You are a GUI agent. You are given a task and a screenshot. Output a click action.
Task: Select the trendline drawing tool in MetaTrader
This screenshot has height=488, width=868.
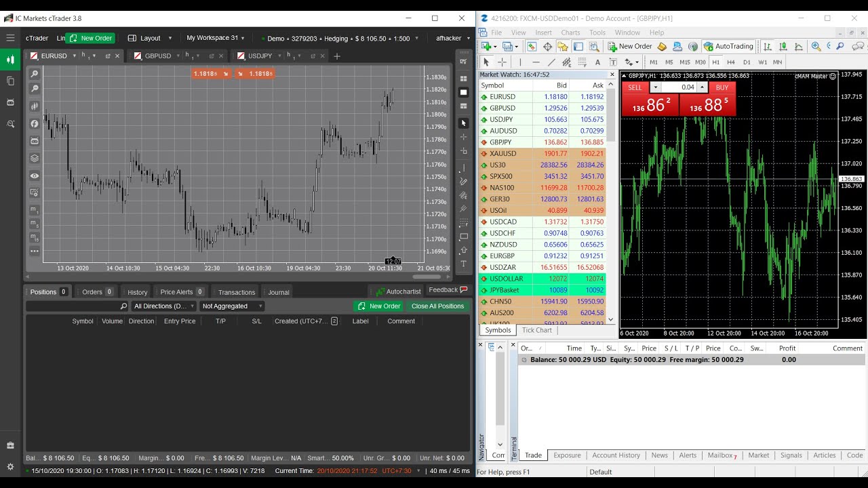click(x=551, y=62)
